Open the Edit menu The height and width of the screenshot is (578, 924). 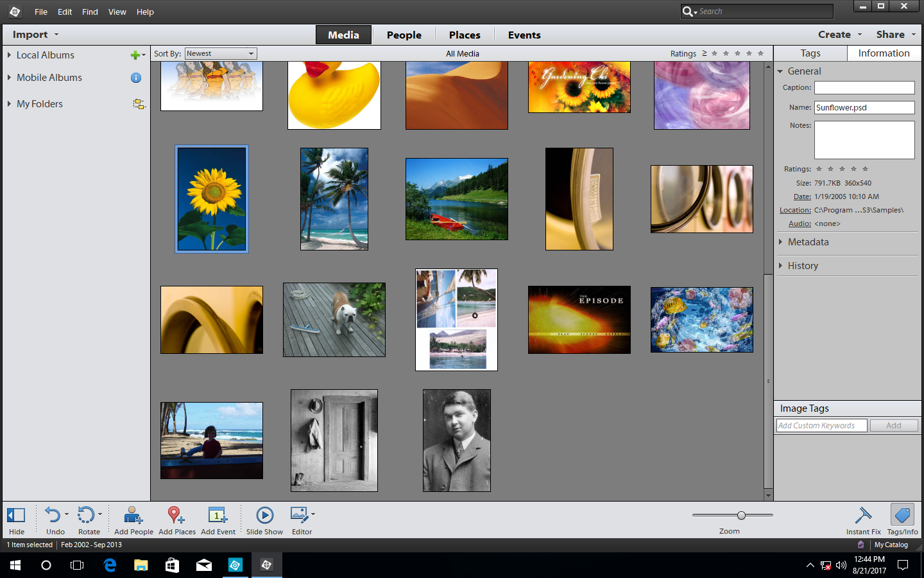65,12
